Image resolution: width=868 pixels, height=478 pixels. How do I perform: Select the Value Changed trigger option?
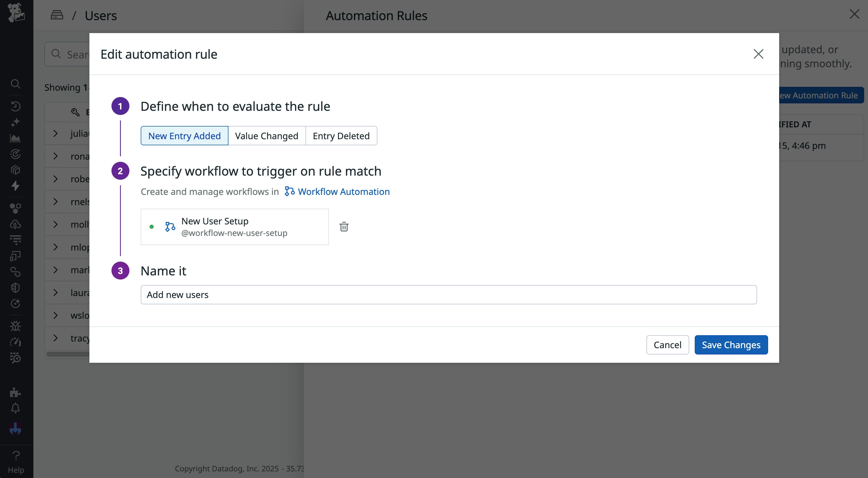point(267,136)
